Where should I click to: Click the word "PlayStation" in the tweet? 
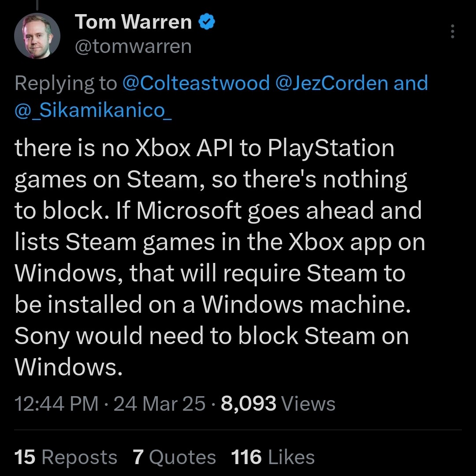(331, 149)
